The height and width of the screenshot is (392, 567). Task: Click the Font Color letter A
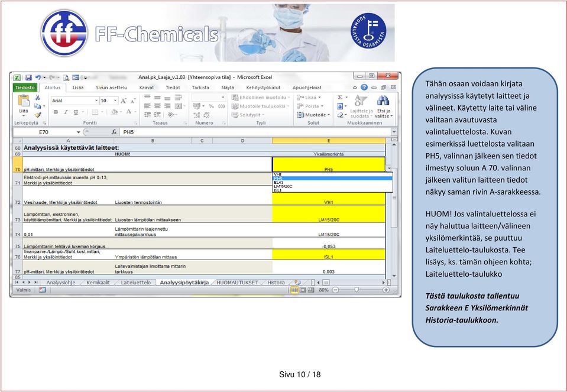coord(128,112)
